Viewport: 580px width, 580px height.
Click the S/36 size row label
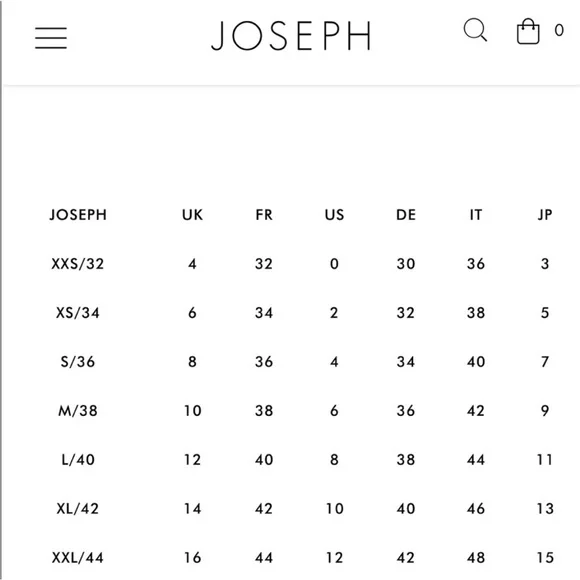(x=78, y=362)
